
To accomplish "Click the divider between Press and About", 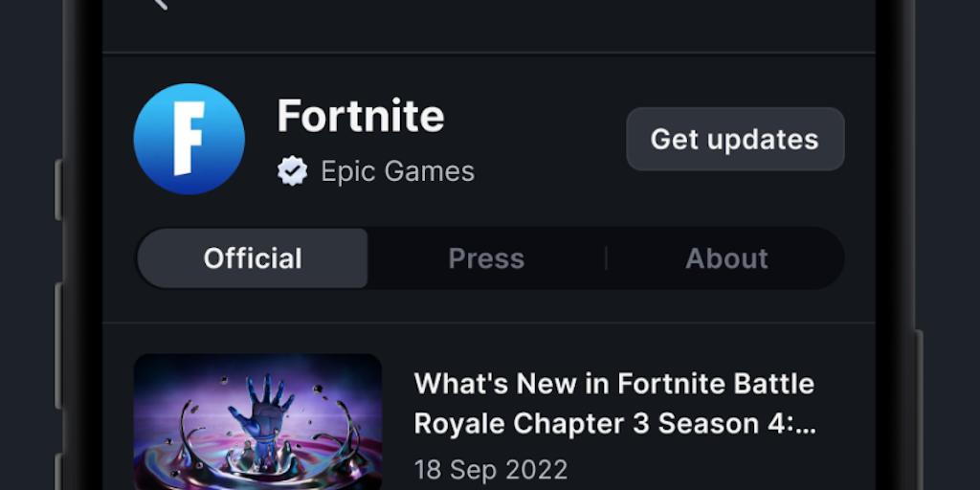I will click(606, 258).
